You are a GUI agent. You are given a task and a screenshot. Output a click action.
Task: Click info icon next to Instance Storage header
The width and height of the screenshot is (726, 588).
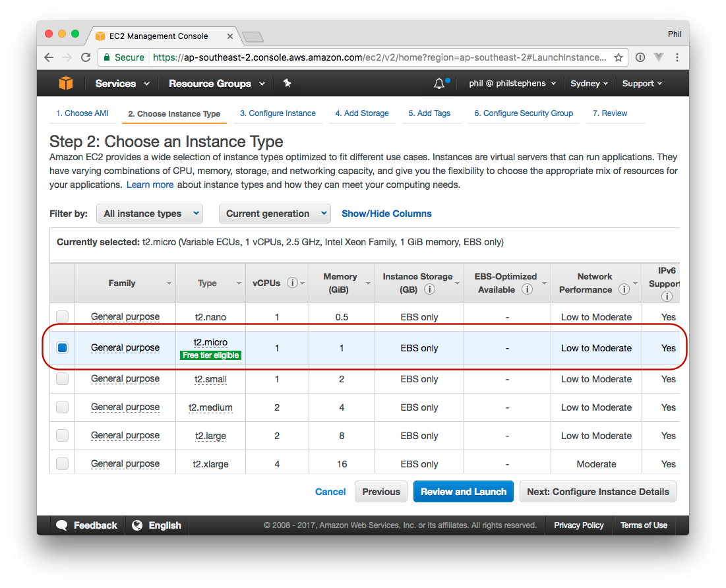click(429, 290)
